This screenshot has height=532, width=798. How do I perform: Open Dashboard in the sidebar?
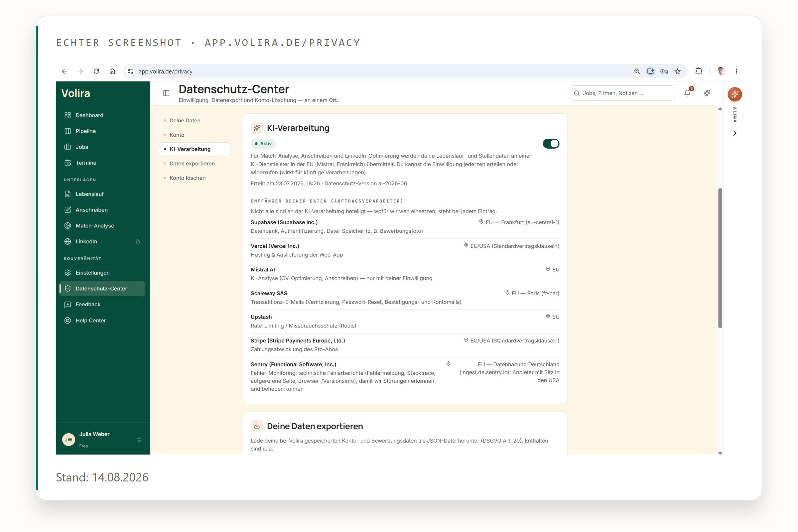(x=102, y=115)
